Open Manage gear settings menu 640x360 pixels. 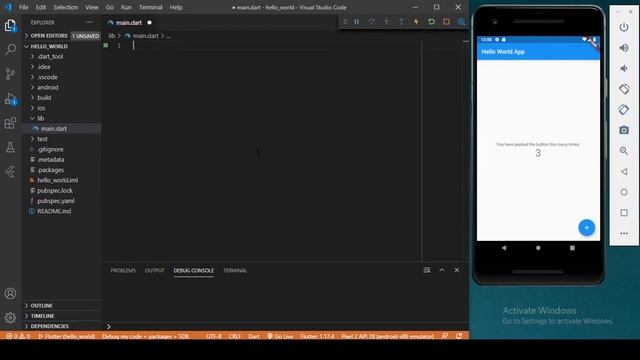pyautogui.click(x=10, y=318)
